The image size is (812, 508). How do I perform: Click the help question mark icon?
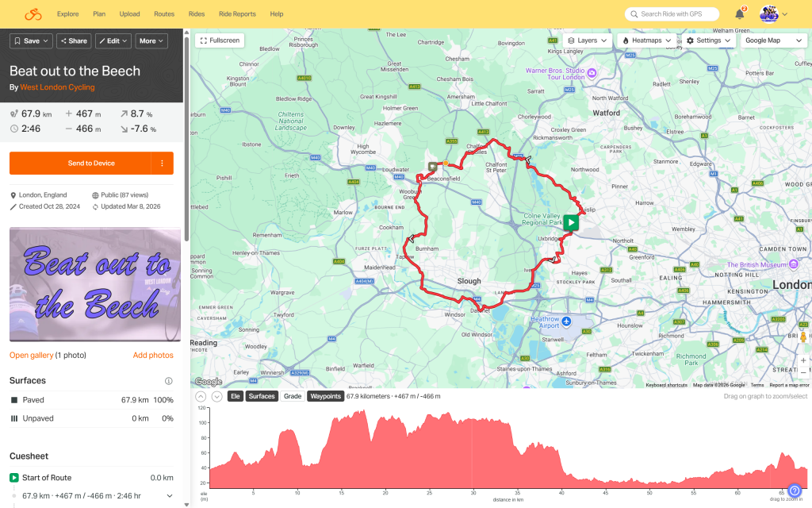click(x=795, y=491)
